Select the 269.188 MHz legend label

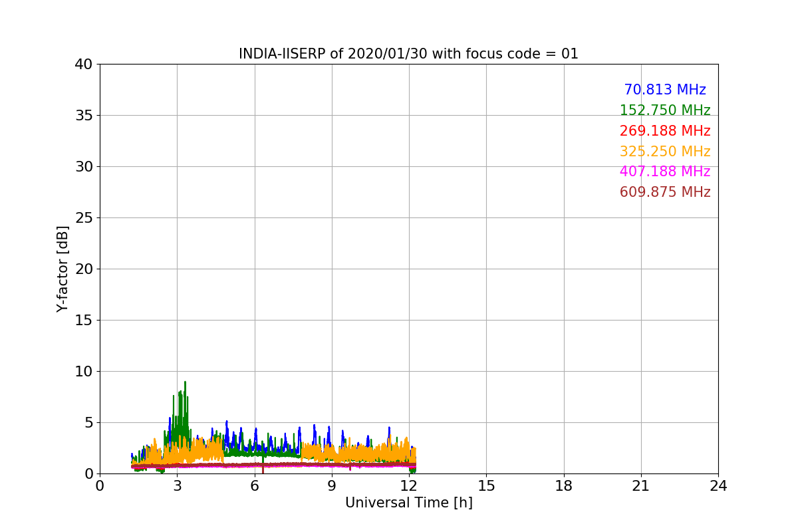(665, 131)
